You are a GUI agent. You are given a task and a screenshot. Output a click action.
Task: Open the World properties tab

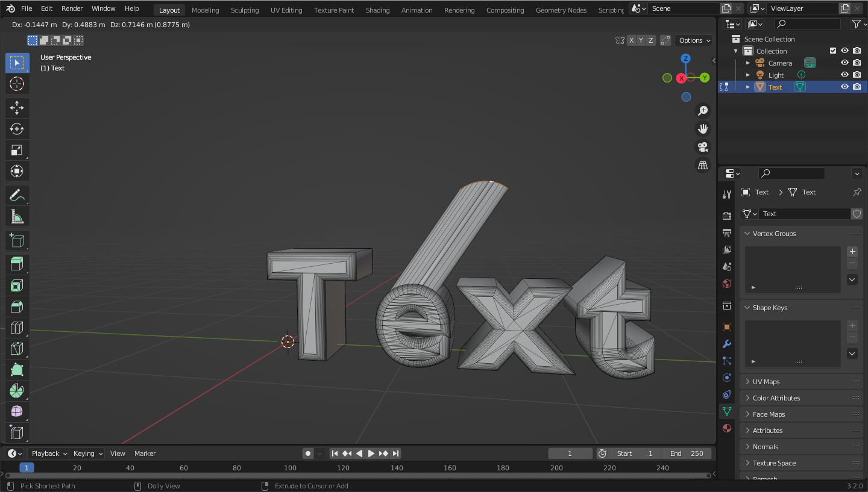[x=727, y=283]
